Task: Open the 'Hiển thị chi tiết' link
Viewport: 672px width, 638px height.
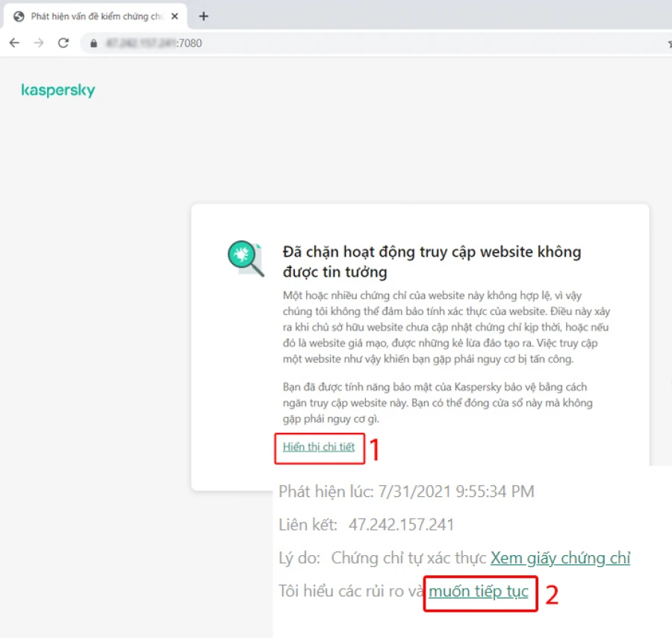Action: 318,447
